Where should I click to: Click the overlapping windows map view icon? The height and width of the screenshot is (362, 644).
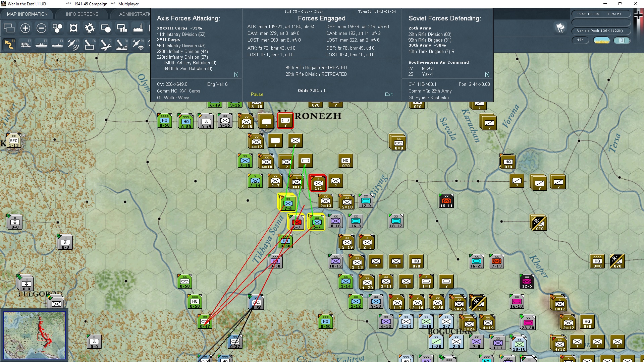click(x=9, y=28)
